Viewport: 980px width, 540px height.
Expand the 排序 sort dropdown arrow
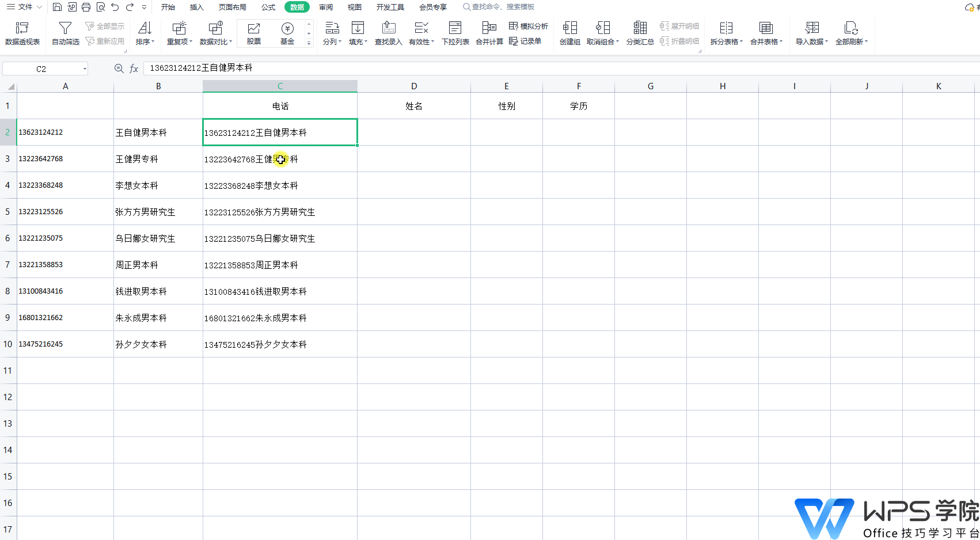coord(153,41)
